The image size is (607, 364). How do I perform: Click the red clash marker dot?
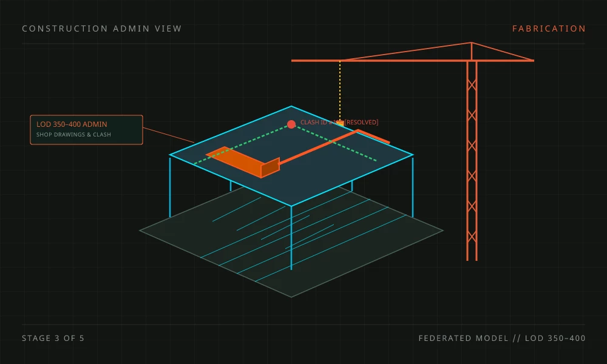[291, 124]
